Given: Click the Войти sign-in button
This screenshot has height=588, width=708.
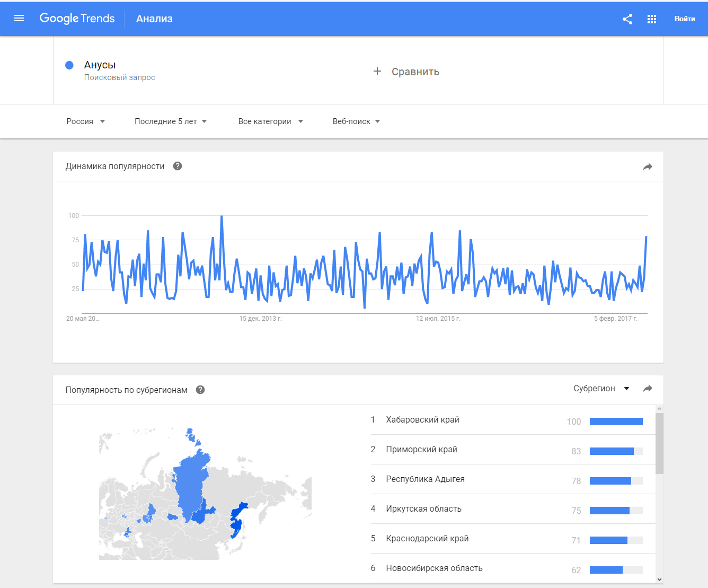Looking at the screenshot, I should pos(685,19).
